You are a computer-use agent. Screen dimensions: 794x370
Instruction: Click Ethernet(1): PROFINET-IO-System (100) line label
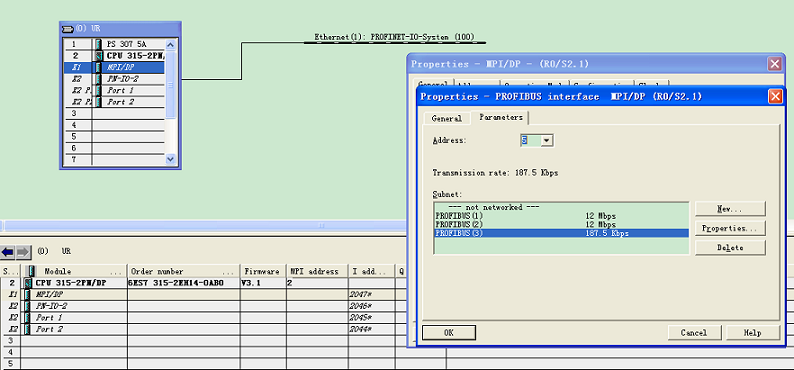394,37
